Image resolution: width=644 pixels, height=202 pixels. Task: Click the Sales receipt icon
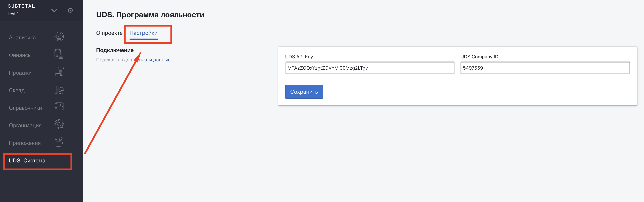[x=59, y=72]
